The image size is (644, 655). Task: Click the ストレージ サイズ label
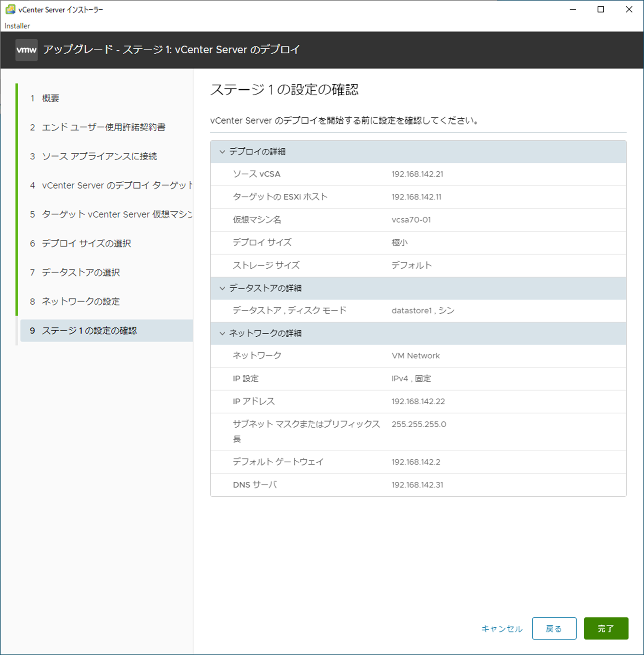[x=266, y=265]
